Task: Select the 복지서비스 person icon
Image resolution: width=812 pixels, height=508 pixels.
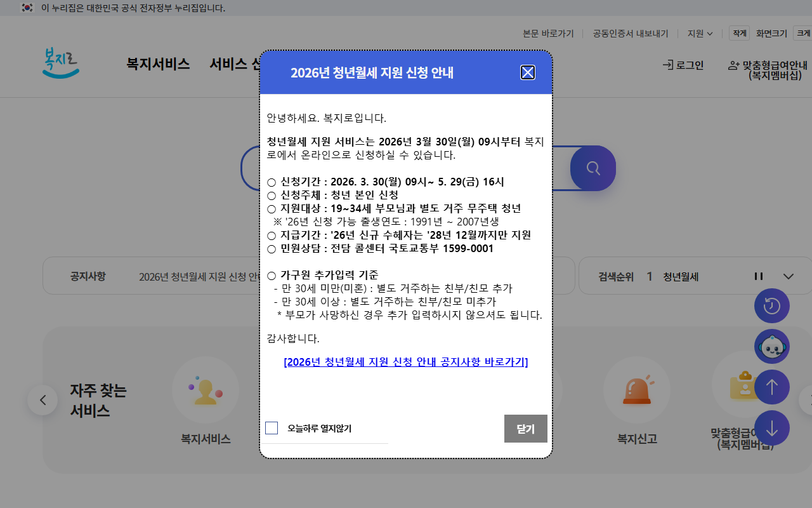Action: tap(205, 391)
